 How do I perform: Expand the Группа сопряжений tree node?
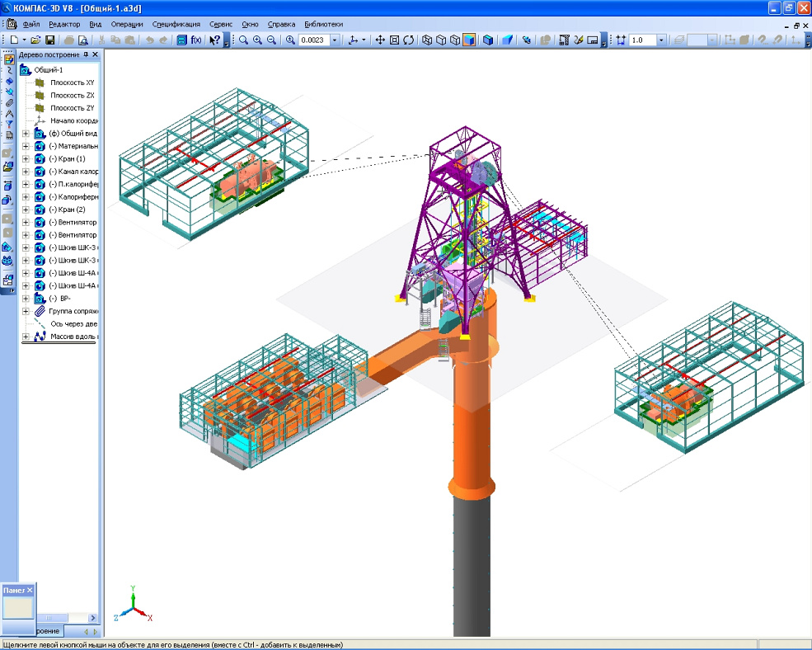26,311
